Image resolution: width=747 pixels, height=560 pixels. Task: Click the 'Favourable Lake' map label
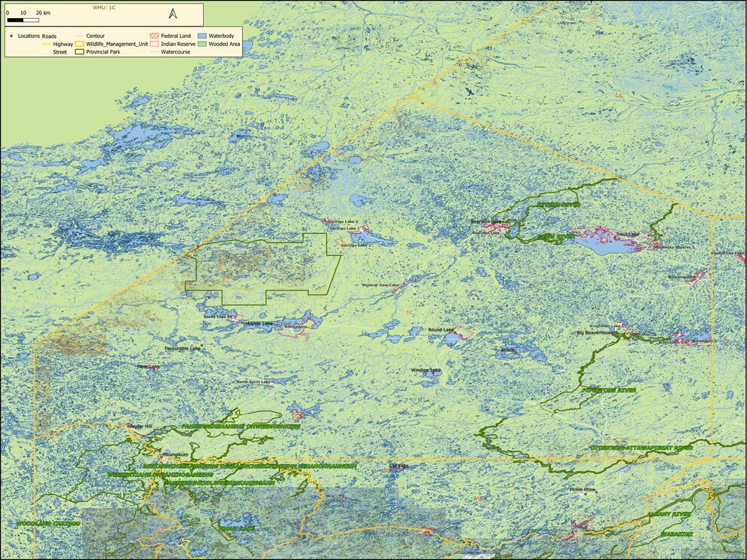[182, 349]
